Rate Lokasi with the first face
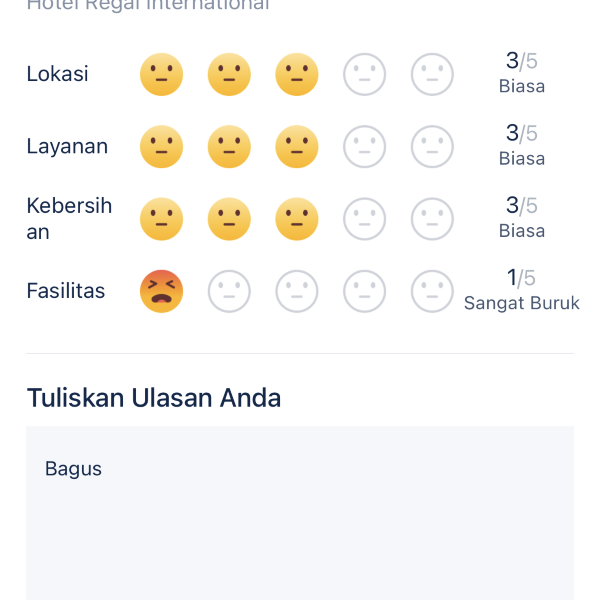 coord(161,74)
